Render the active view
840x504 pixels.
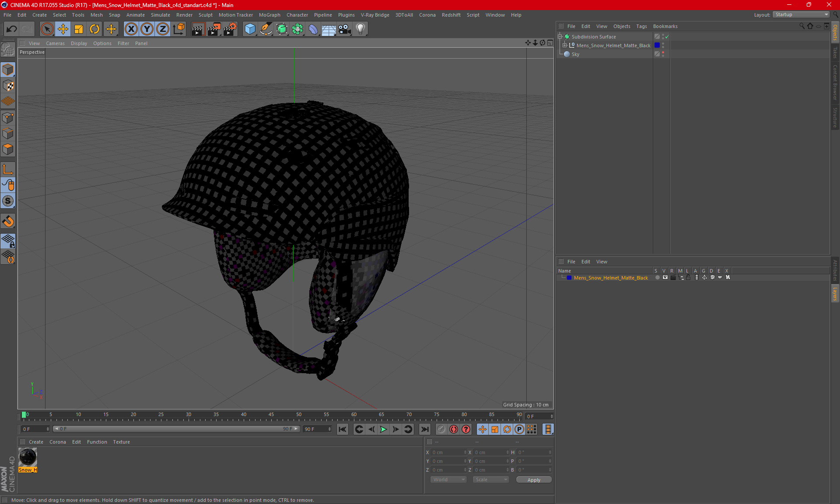(198, 29)
